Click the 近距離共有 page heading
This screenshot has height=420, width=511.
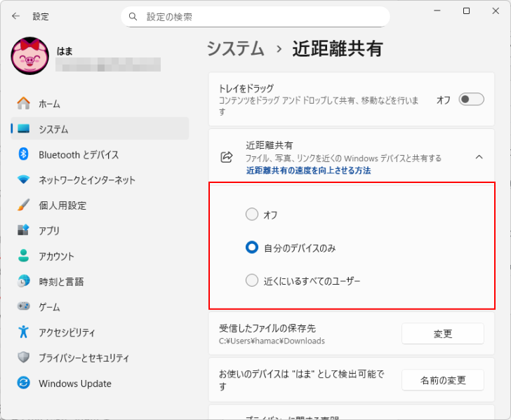tap(338, 48)
